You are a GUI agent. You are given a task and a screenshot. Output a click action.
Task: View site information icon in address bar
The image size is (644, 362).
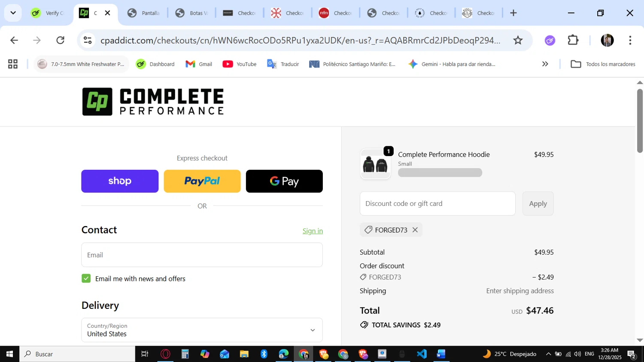[x=88, y=40]
